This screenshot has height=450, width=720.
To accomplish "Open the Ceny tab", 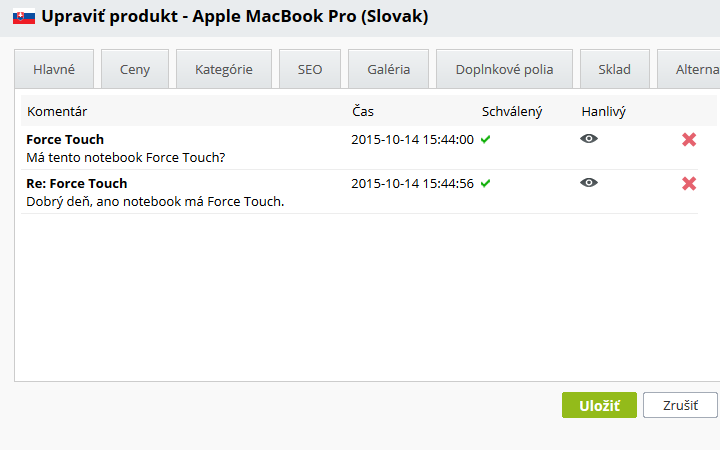I will click(x=135, y=69).
